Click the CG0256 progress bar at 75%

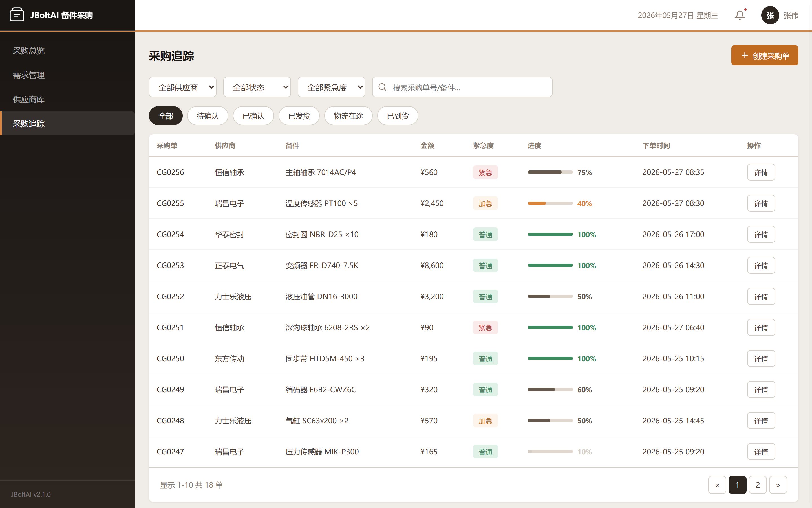tap(550, 172)
